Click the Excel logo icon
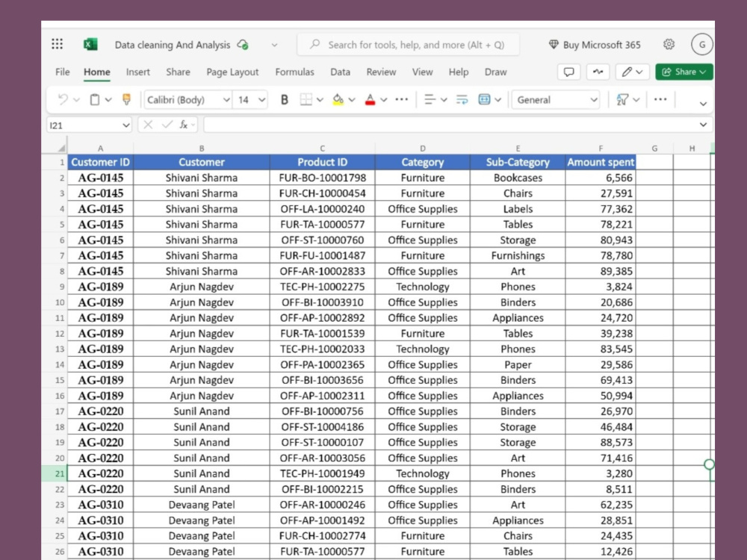The image size is (747, 560). [90, 44]
